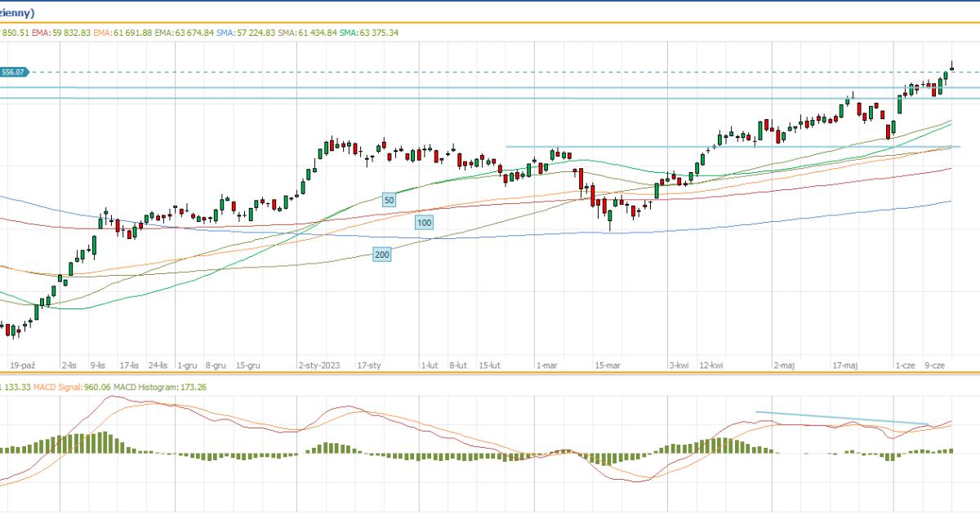Click the blue divergence trendline on MACD
The height and width of the screenshot is (514, 980).
click(841, 418)
